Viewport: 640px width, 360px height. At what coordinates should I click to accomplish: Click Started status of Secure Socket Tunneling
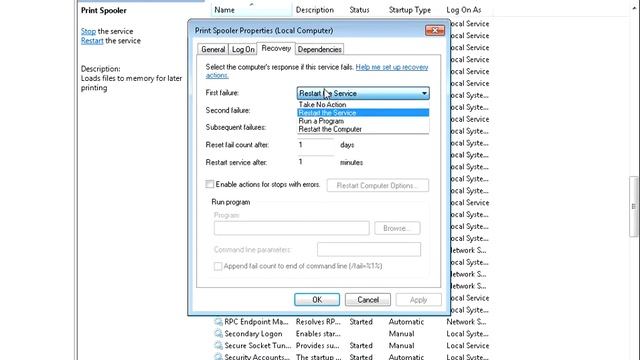point(361,345)
